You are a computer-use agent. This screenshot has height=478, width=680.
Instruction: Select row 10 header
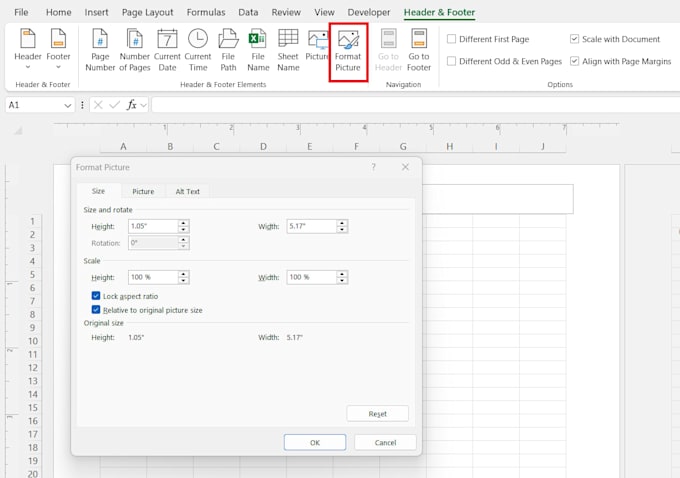coord(33,341)
